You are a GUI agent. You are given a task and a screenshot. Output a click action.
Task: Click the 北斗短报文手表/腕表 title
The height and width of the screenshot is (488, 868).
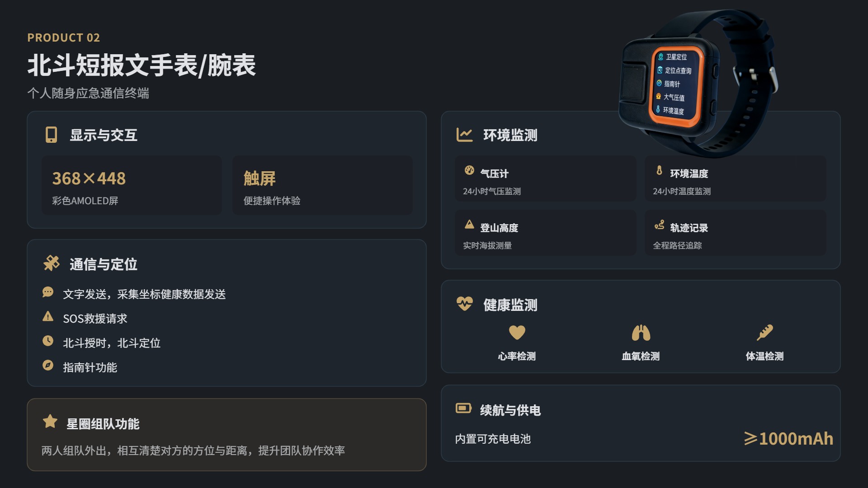pos(142,65)
